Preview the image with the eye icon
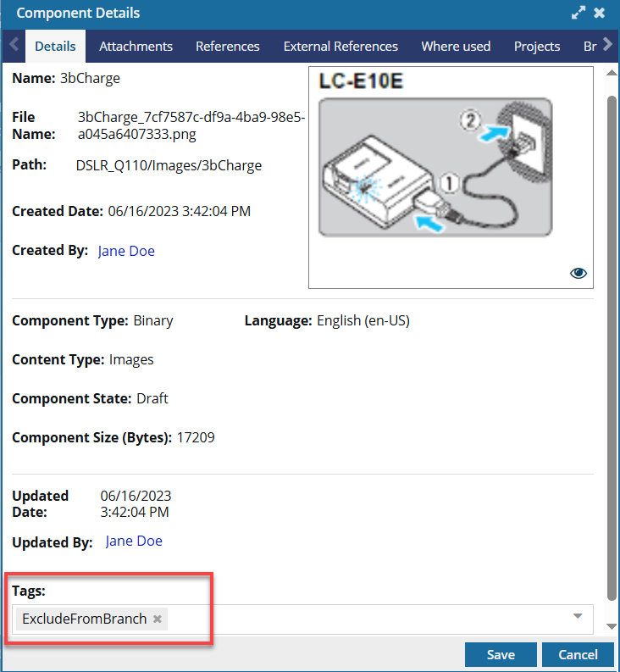 point(578,273)
